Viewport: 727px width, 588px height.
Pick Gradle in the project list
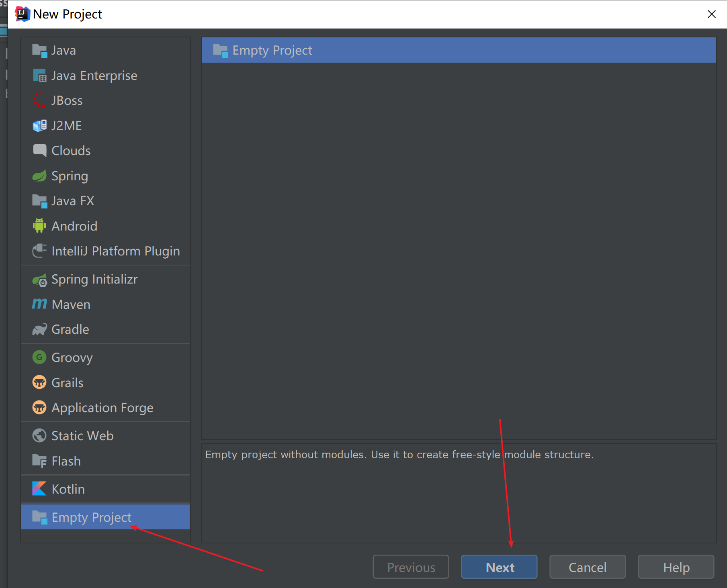coord(105,329)
